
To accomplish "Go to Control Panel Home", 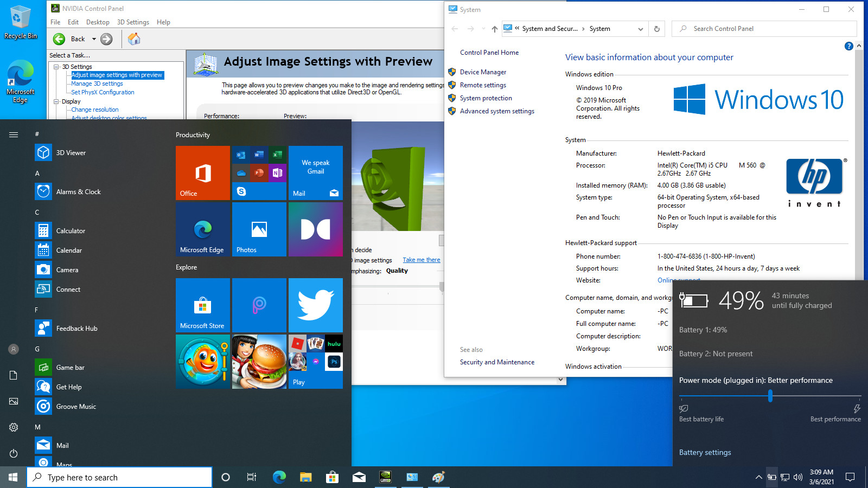I will [489, 53].
